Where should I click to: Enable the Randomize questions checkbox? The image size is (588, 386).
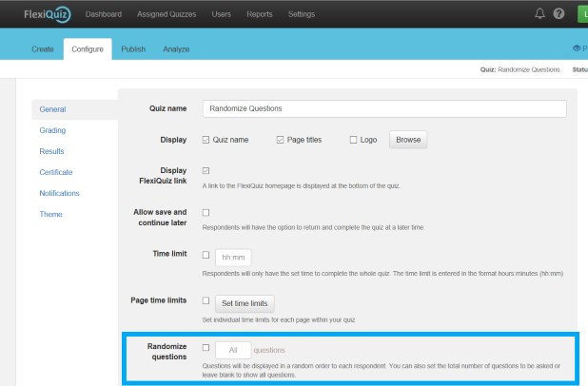click(206, 347)
